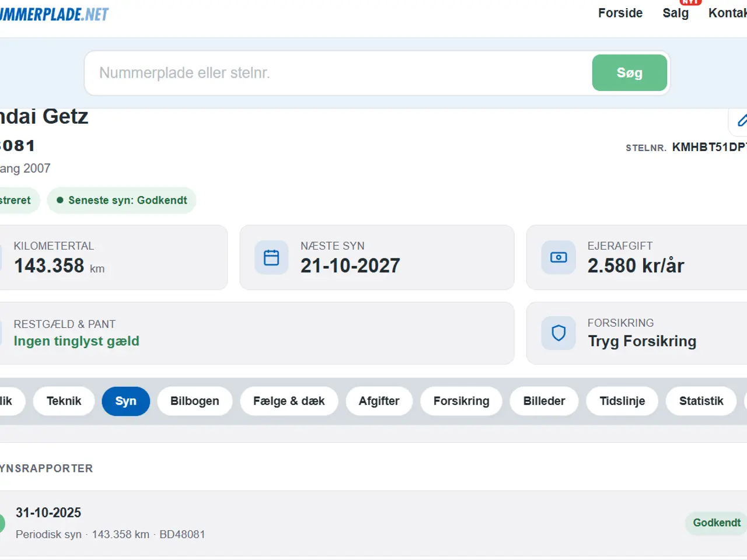Open the Kontakt navigation link
747x560 pixels.
click(728, 13)
